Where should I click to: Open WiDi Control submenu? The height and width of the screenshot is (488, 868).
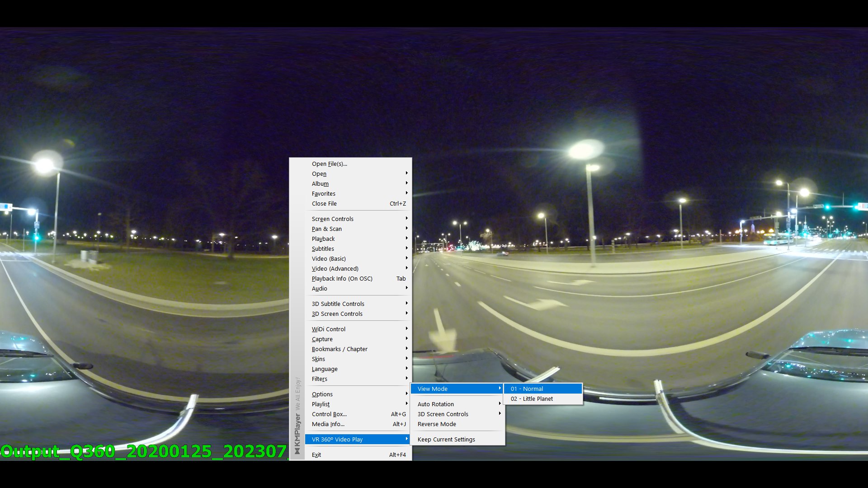357,329
